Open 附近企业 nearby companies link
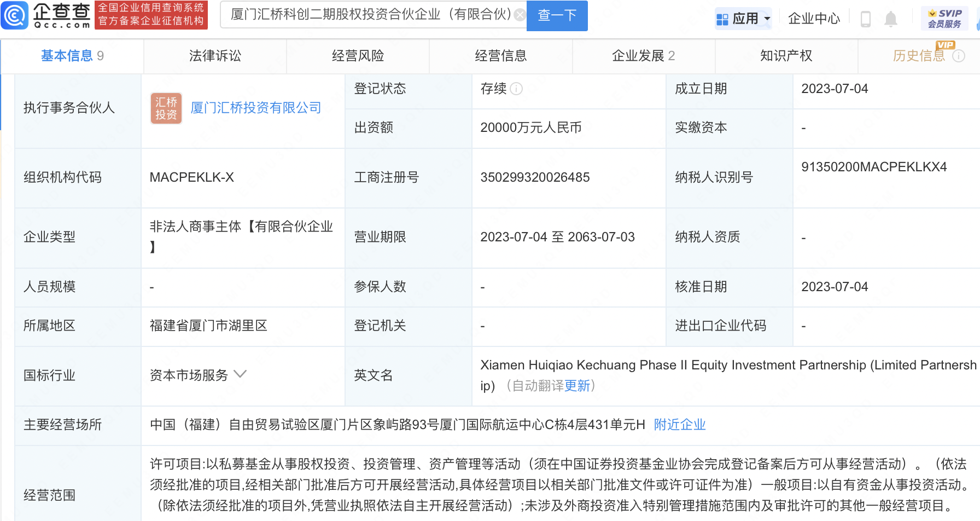Image resolution: width=980 pixels, height=521 pixels. click(x=680, y=425)
